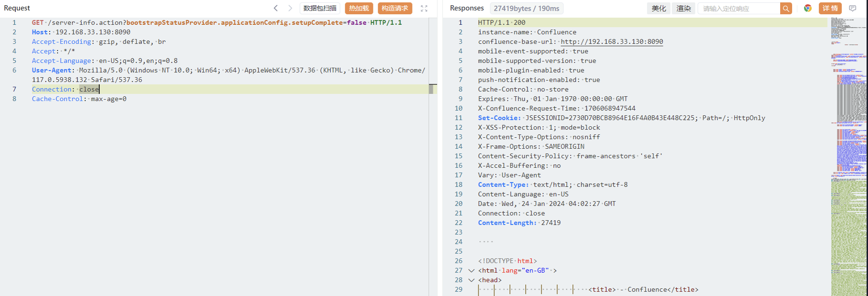868x296 pixels.
Task: Click 美化 to beautify the response
Action: click(x=659, y=8)
